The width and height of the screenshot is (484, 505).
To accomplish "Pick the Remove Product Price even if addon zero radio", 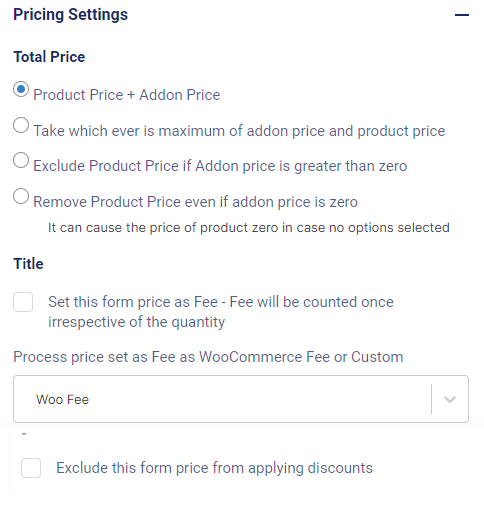I will (21, 196).
